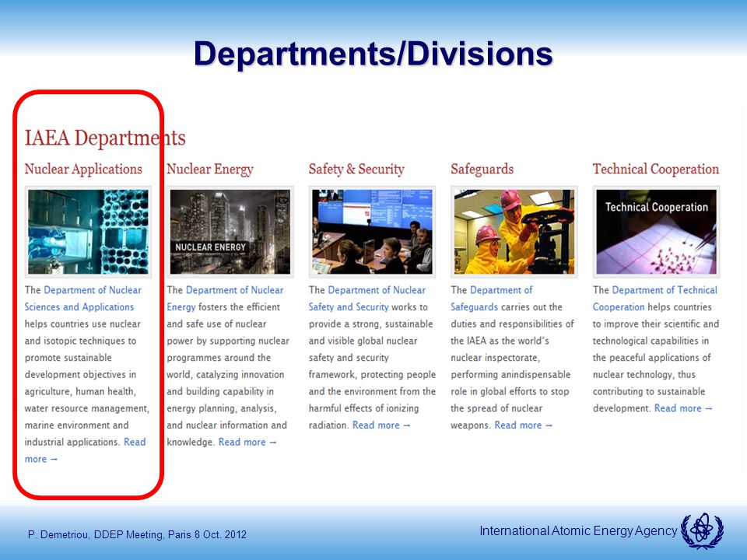Follow Department of Technical Cooperation link
The height and width of the screenshot is (560, 747).
(x=654, y=299)
